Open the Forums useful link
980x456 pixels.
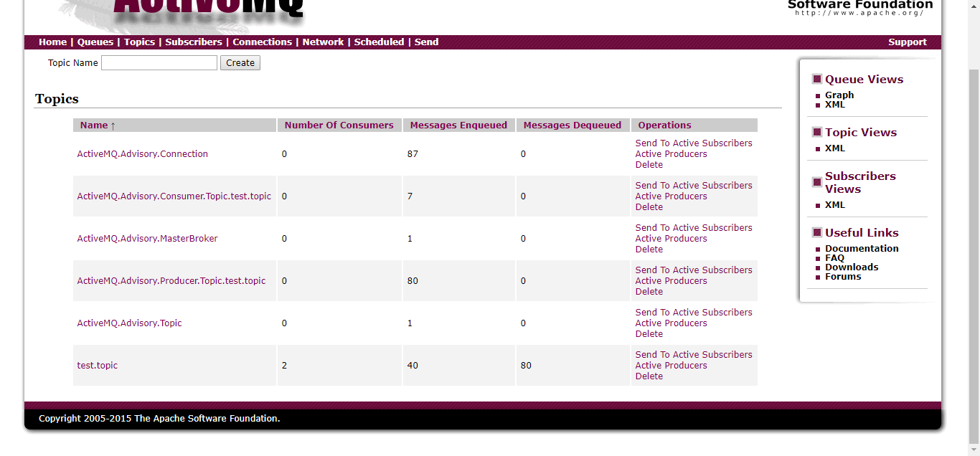[x=843, y=277]
